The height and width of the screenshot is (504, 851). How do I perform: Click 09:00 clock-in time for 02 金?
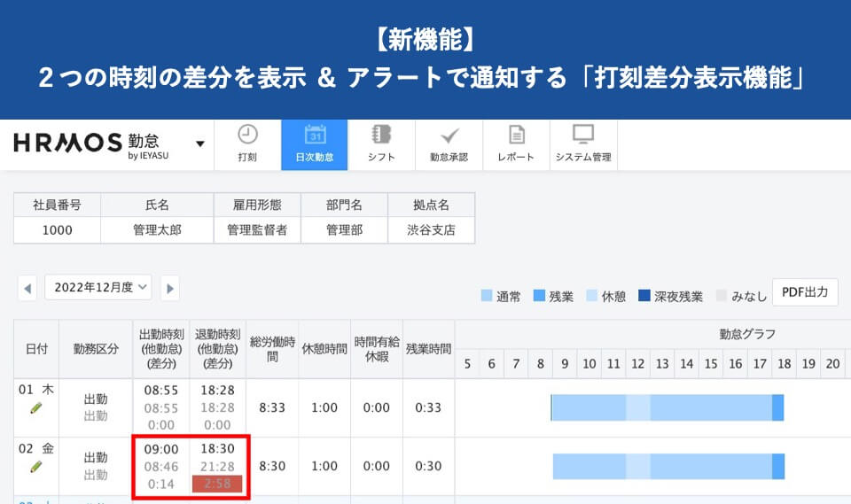tap(161, 449)
